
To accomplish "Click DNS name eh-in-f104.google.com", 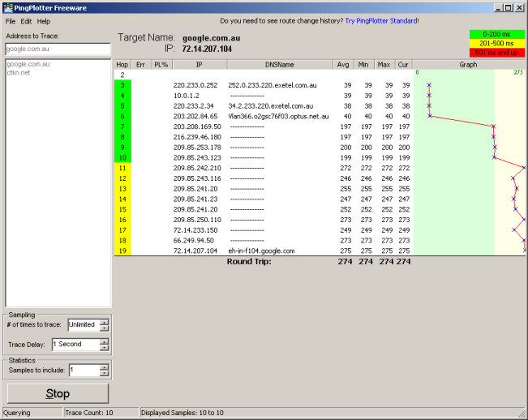I will [261, 251].
